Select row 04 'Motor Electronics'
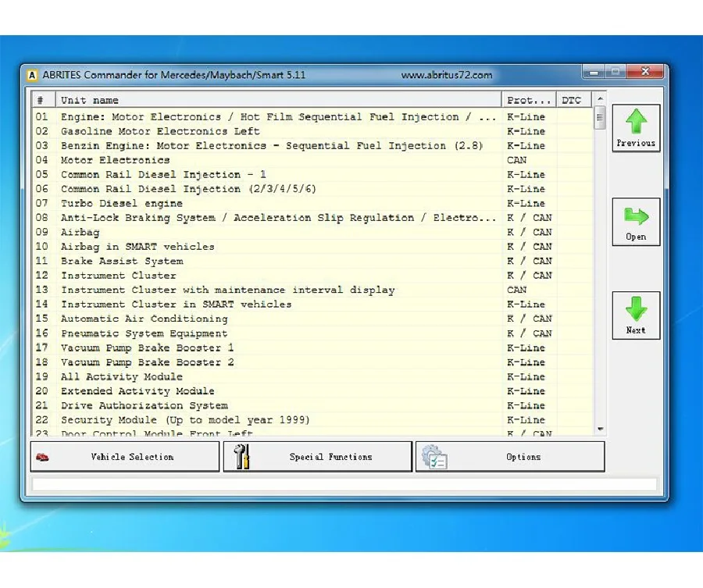Screen dimensions: 703x588 pos(312,160)
